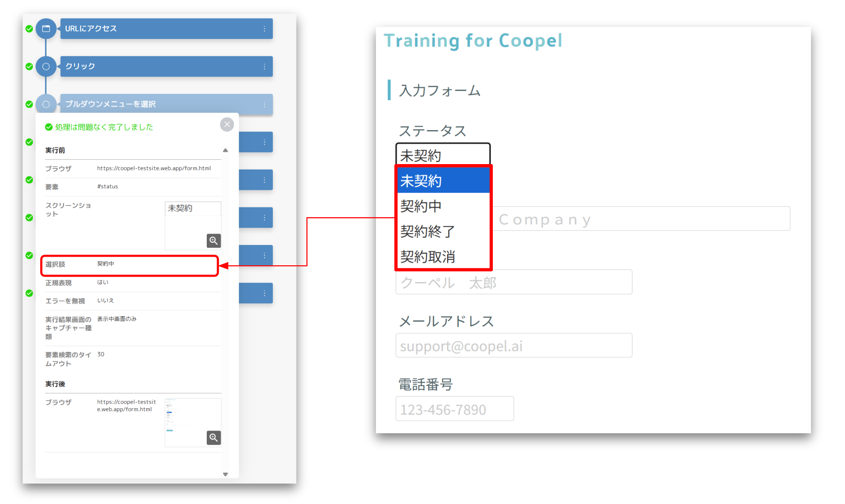This screenshot has height=504, width=845.
Task: Click the #status element value
Action: pyautogui.click(x=107, y=186)
